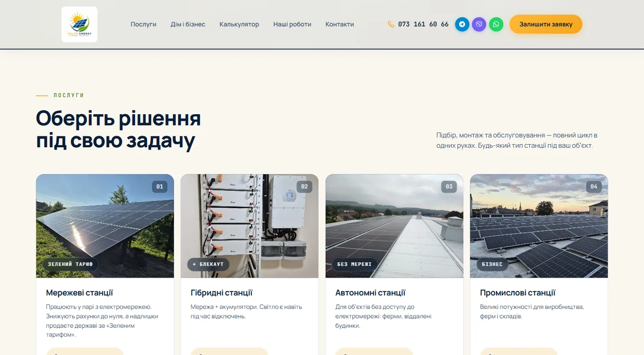Click the text starting Підбір, монтаж та обслуговування
The height and width of the screenshot is (355, 644).
tap(517, 140)
